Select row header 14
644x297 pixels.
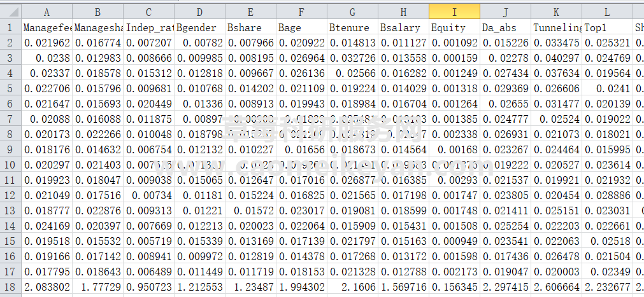(11, 226)
